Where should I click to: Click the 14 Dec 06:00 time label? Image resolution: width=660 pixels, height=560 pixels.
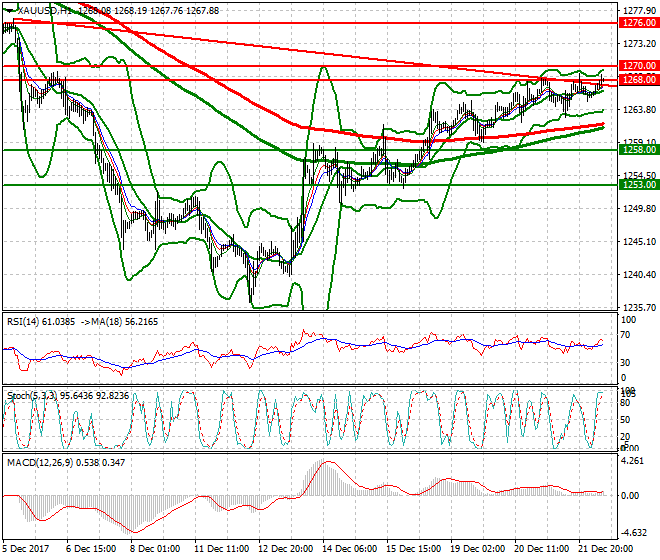pos(349,549)
